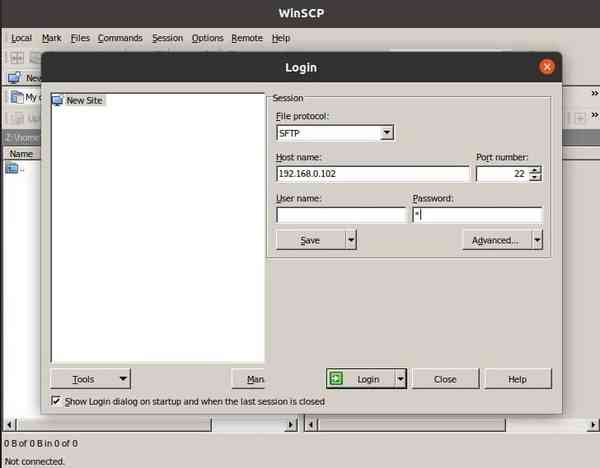Expand the Login button dropdown arrow

tap(401, 379)
